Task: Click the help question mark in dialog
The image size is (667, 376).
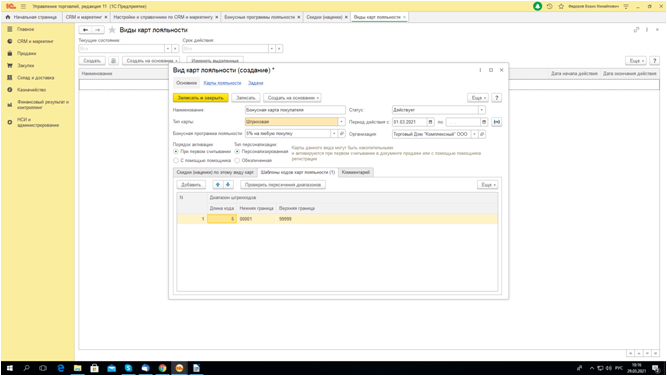Action: pyautogui.click(x=496, y=98)
